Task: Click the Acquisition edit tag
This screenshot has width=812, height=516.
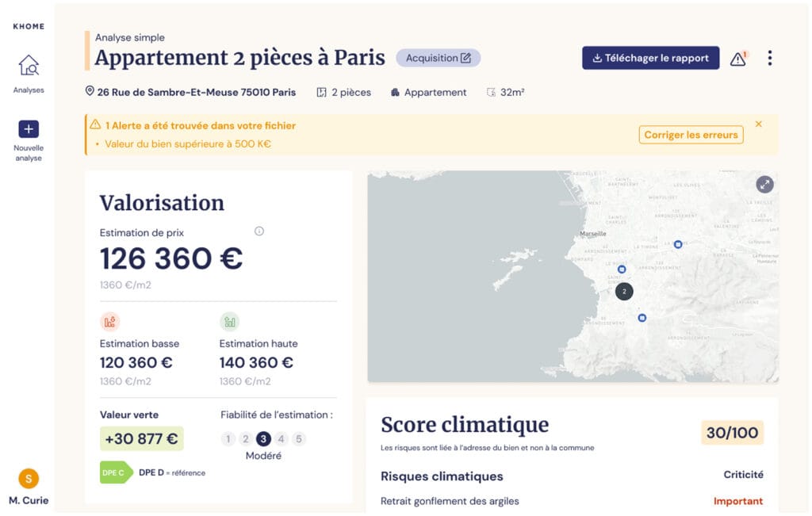Action: (x=439, y=58)
